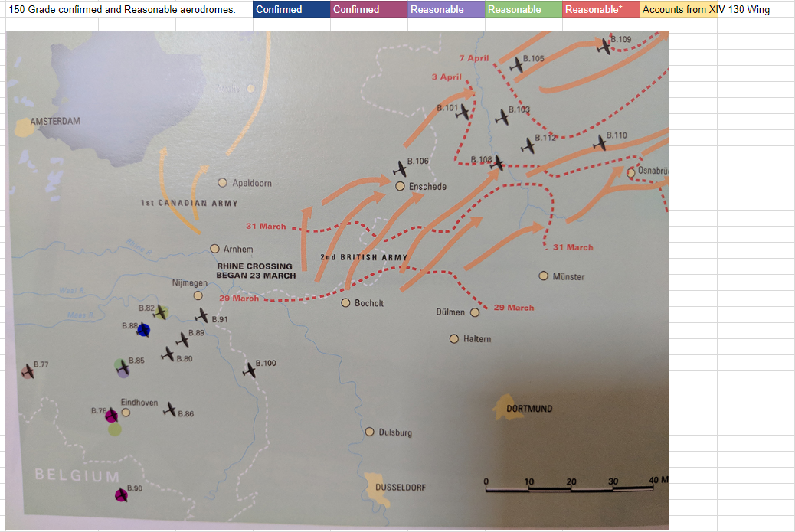Click the Osnabrück city circle
The width and height of the screenshot is (795, 532).
click(x=631, y=173)
